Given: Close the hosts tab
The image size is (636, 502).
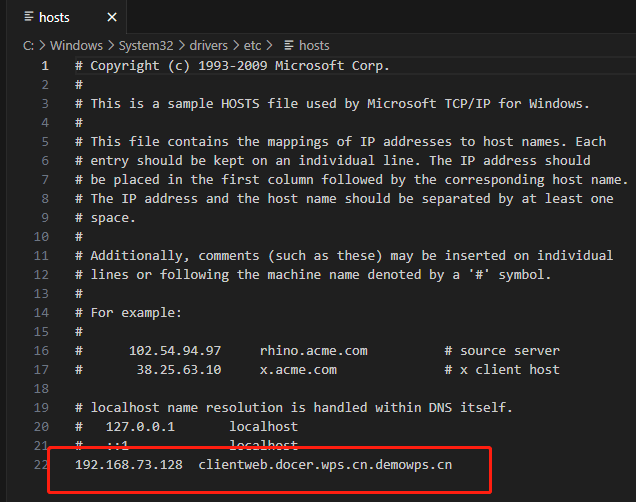Looking at the screenshot, I should pyautogui.click(x=112, y=17).
